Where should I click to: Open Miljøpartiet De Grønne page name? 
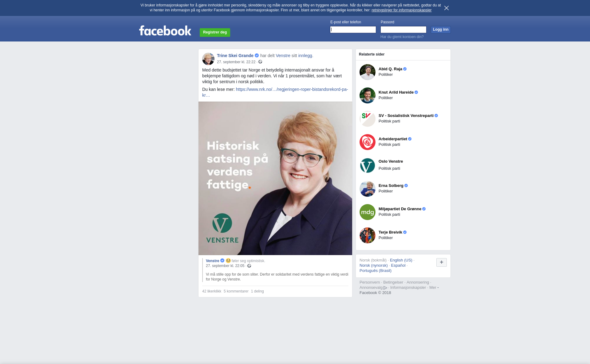pos(400,209)
